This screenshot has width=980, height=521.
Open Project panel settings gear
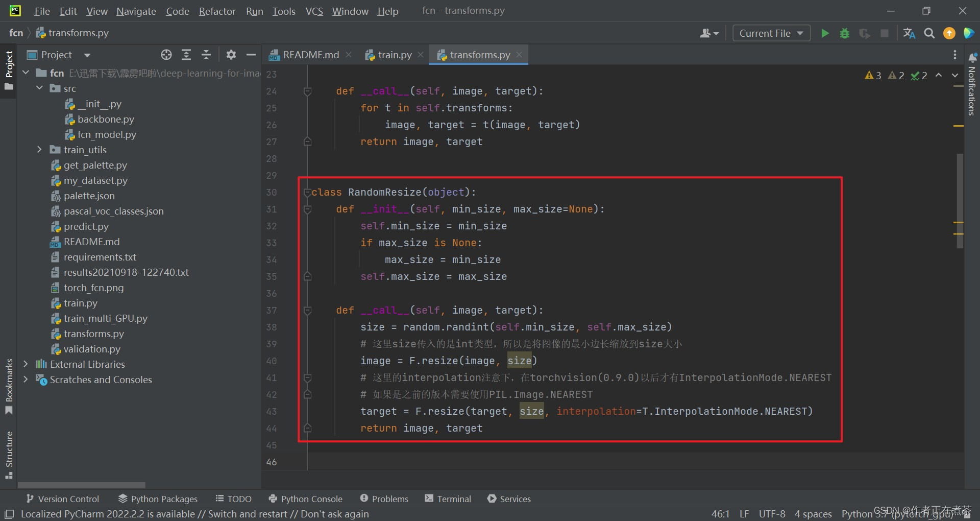click(231, 55)
